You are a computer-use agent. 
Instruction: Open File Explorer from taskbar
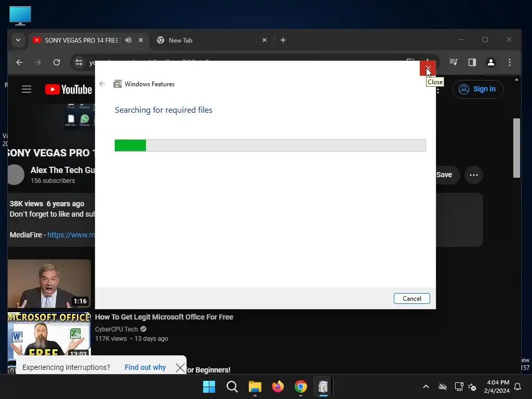[255, 387]
